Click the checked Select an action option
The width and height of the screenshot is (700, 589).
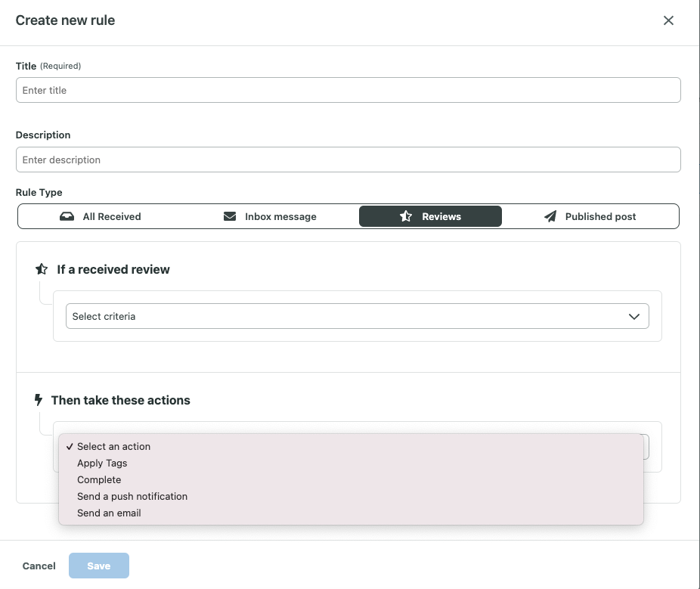pos(113,446)
